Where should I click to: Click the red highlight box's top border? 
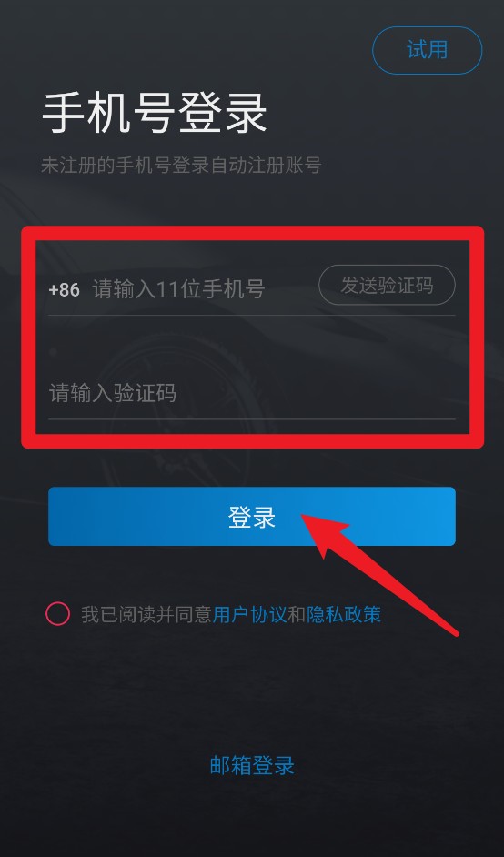(x=253, y=233)
